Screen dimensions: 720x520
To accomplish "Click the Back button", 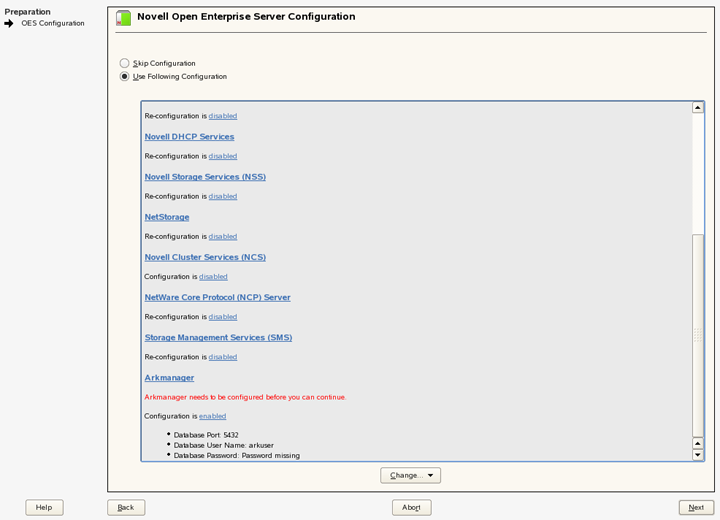I will tap(126, 508).
